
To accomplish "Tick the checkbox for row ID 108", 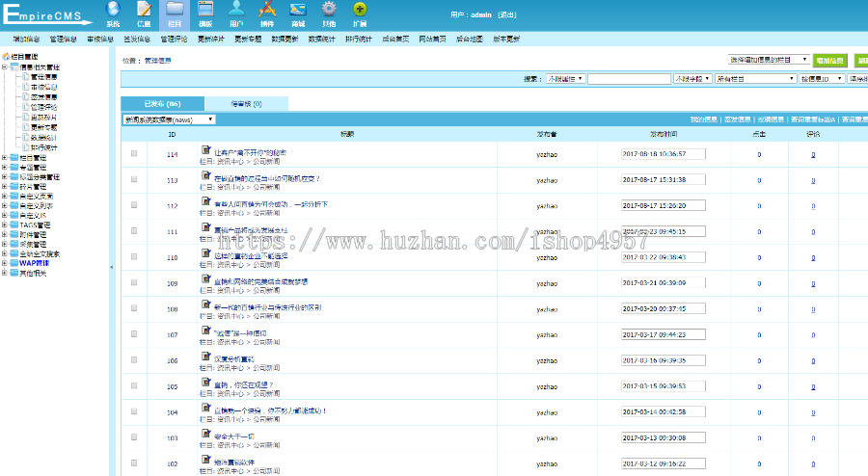I will [134, 308].
